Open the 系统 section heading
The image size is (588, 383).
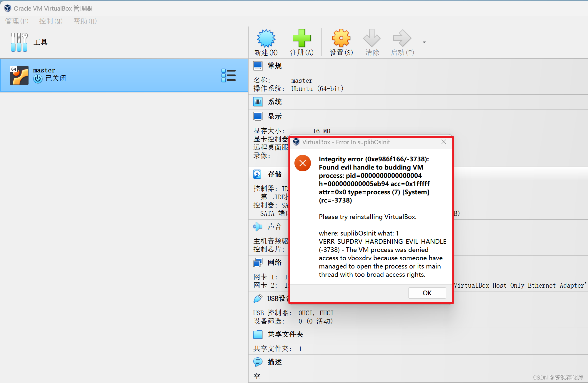274,102
